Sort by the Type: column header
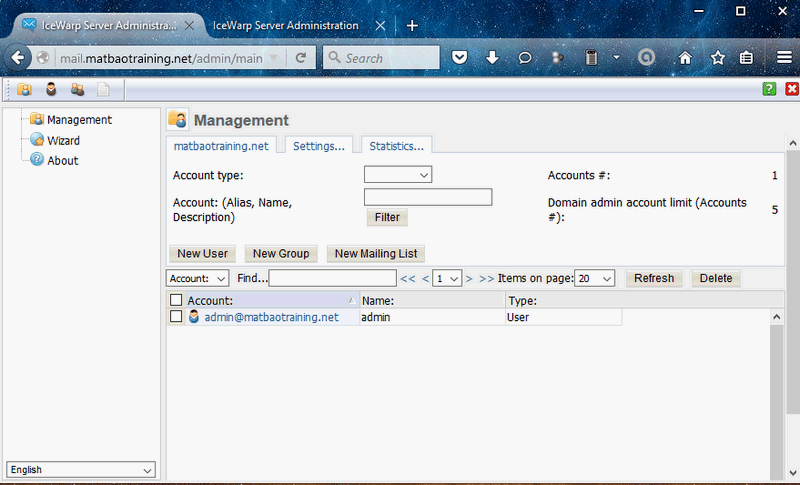Screen dimensions: 800x485 pyautogui.click(x=645, y=300)
